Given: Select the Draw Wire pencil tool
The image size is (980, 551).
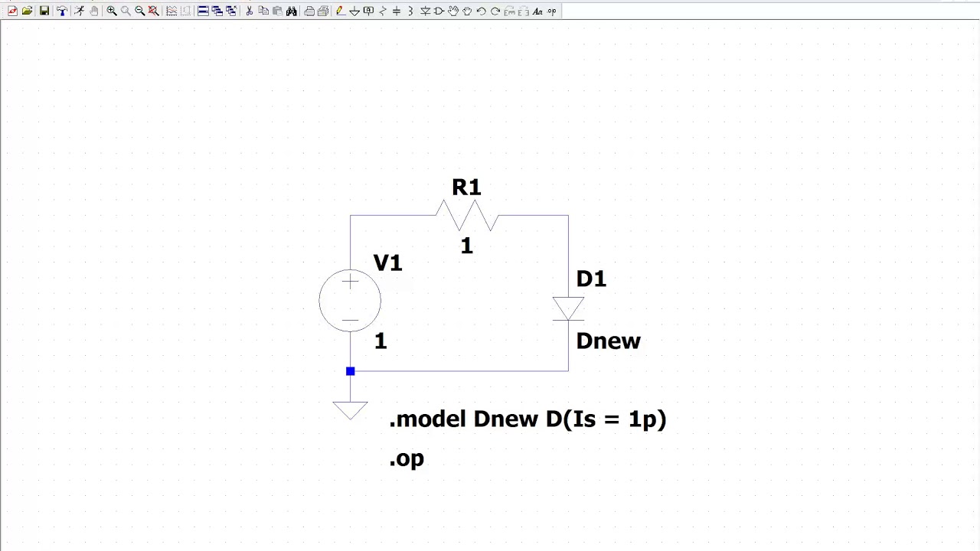Looking at the screenshot, I should (339, 11).
